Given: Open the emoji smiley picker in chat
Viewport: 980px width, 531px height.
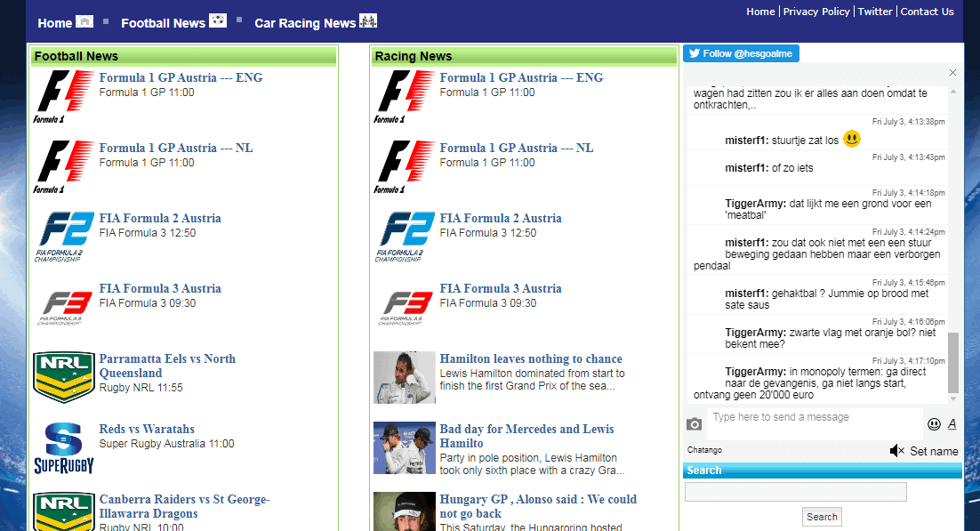Looking at the screenshot, I should [934, 424].
